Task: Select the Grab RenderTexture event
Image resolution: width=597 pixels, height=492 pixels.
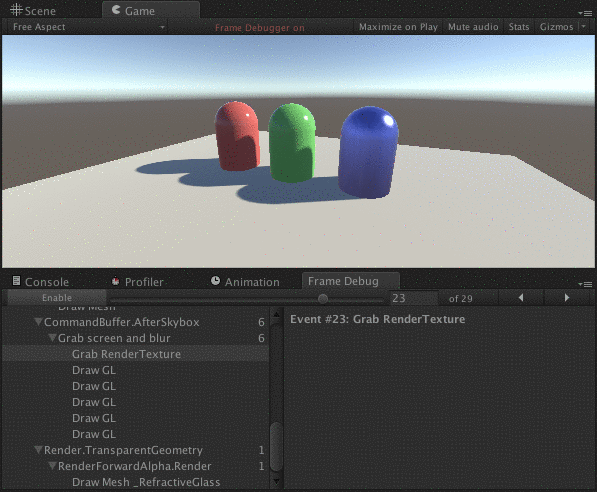Action: [136, 354]
